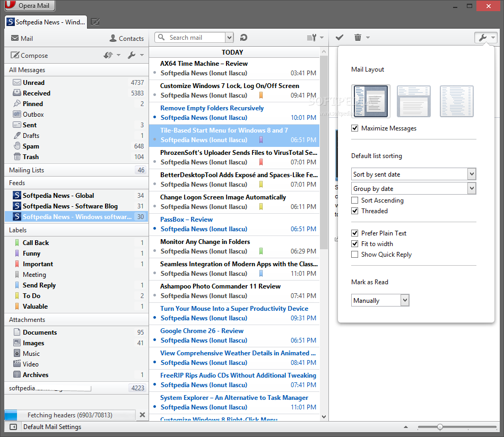This screenshot has height=437, width=504.
Task: Click the view settings list icon
Action: tap(312, 38)
